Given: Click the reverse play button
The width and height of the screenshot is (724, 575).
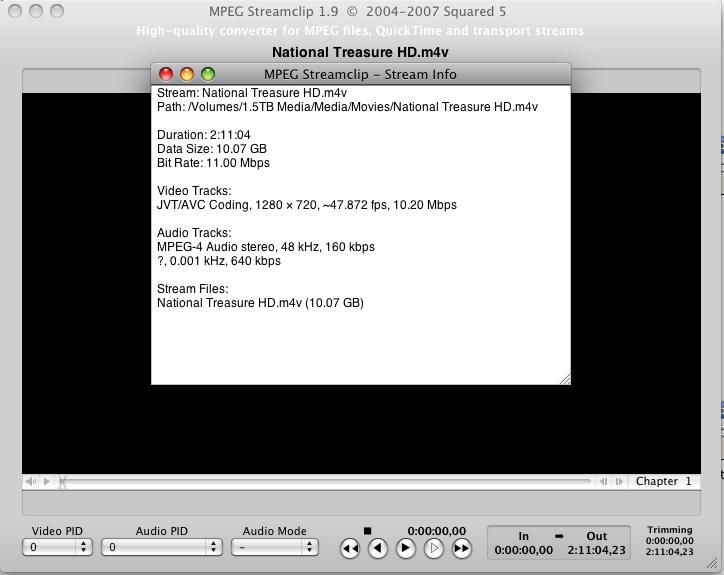Looking at the screenshot, I should (x=378, y=549).
